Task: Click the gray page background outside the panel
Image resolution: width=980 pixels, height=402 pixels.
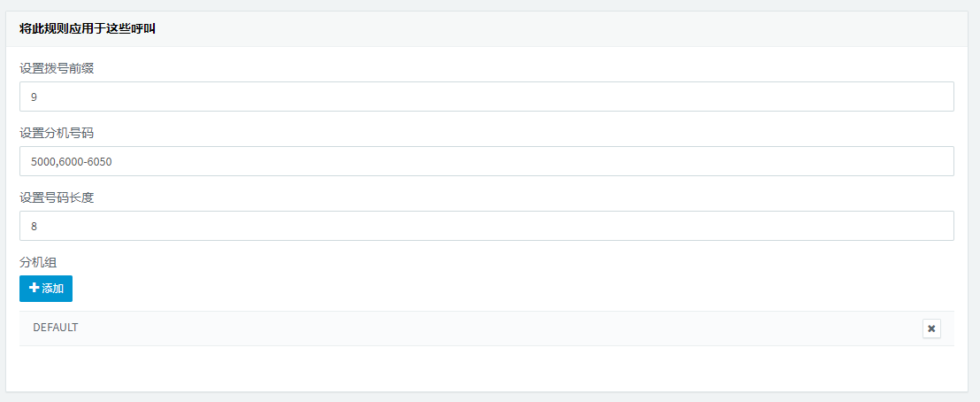Action: coord(490,5)
